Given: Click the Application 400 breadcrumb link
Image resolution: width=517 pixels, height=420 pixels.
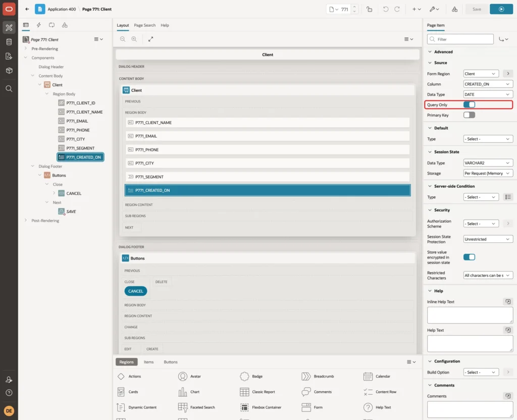Looking at the screenshot, I should [x=62, y=9].
